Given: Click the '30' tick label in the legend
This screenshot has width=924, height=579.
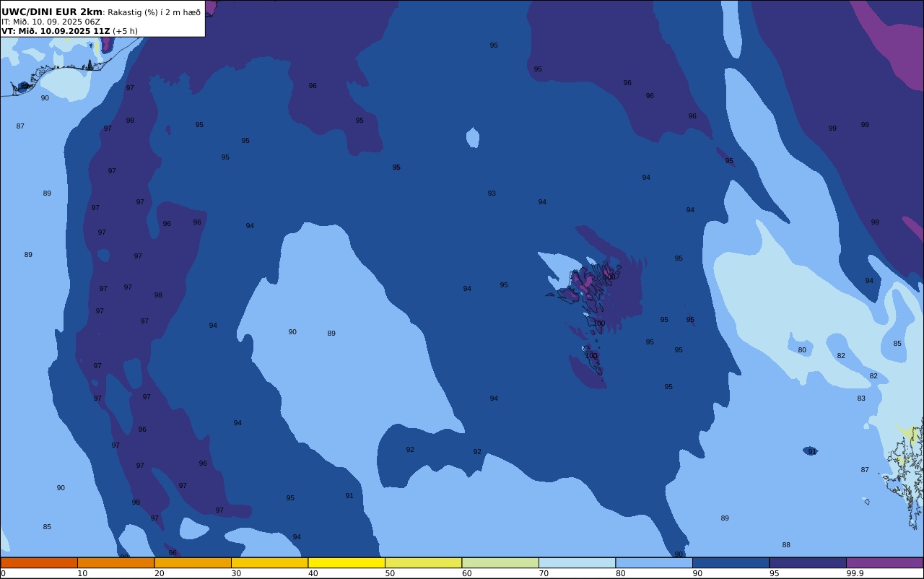Looking at the screenshot, I should (x=236, y=573).
